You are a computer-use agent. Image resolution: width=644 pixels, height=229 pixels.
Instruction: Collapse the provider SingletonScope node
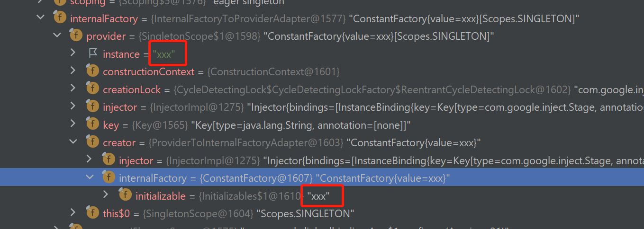(57, 35)
